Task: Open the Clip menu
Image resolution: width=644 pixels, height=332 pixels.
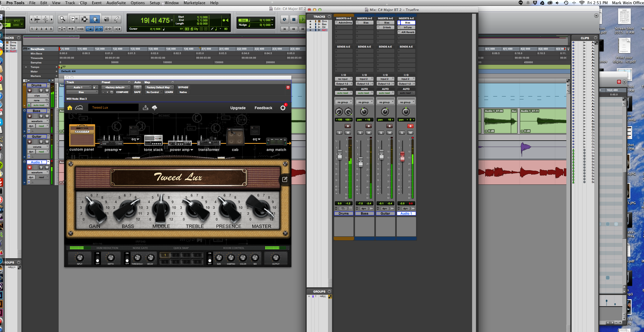Action: point(83,3)
